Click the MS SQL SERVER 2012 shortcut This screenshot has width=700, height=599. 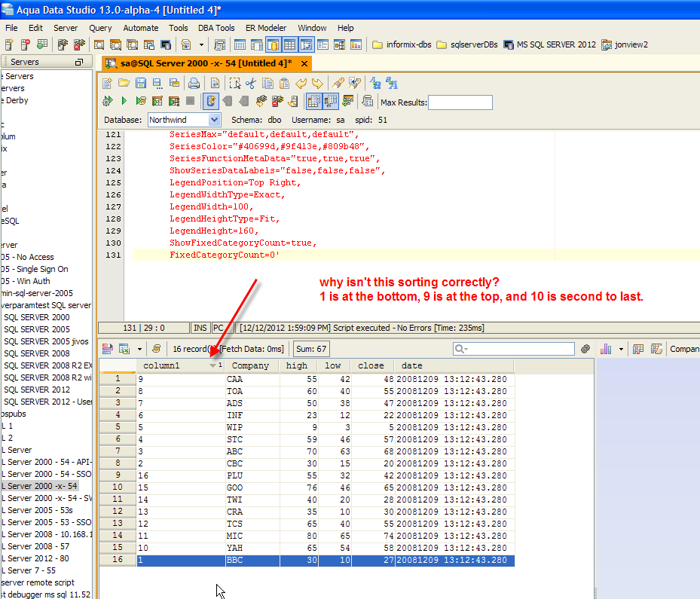[549, 44]
